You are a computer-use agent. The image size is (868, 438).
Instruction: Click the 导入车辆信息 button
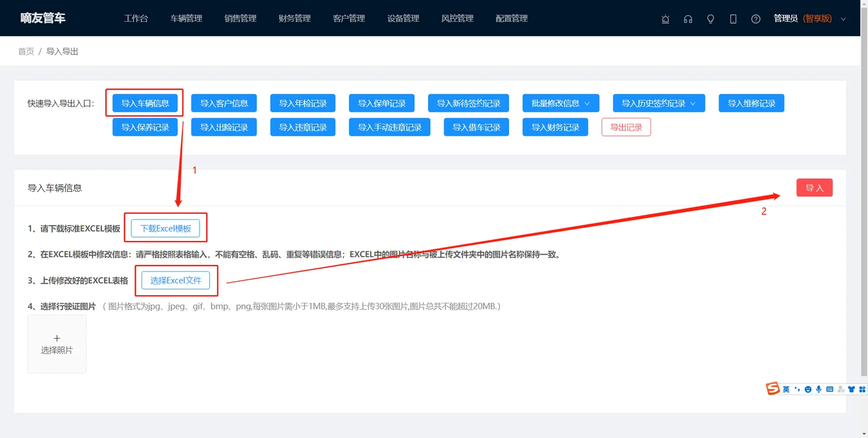point(145,103)
